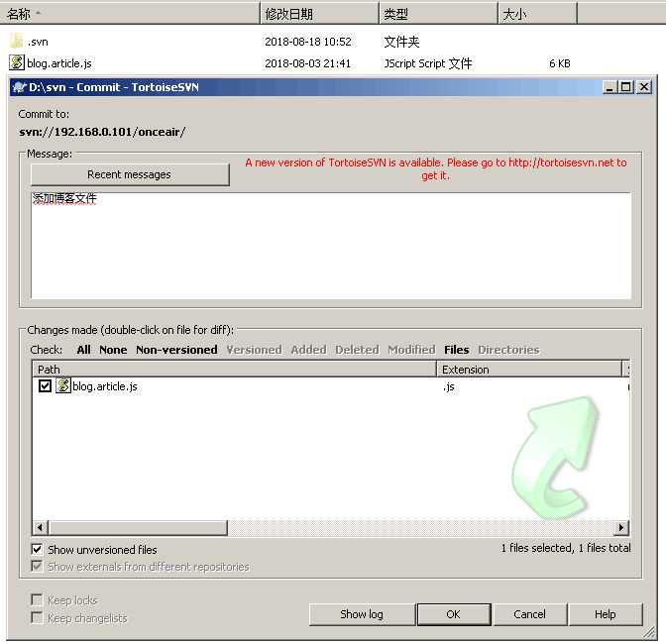Select Non-versioned check filter
Image resolution: width=666 pixels, height=644 pixels.
[176, 350]
